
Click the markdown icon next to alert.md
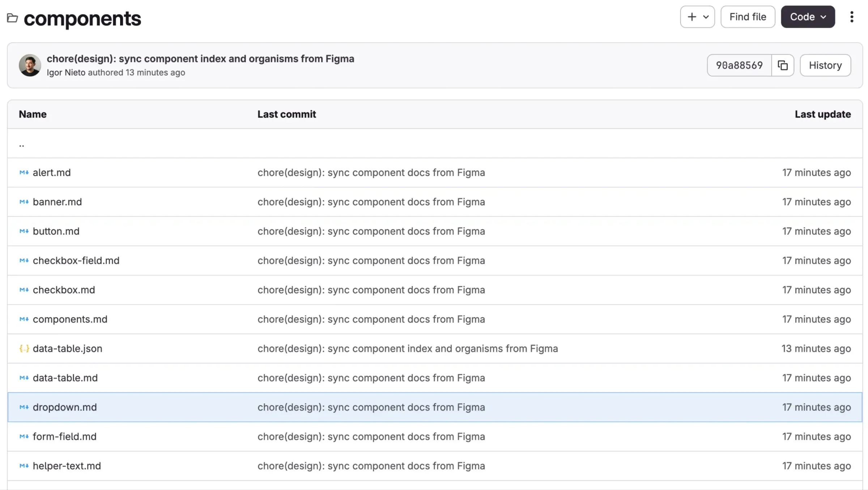[24, 172]
